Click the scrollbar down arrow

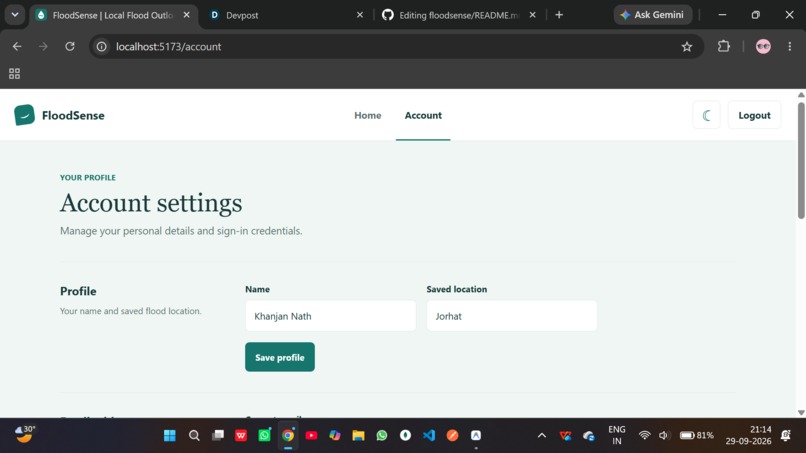(801, 412)
